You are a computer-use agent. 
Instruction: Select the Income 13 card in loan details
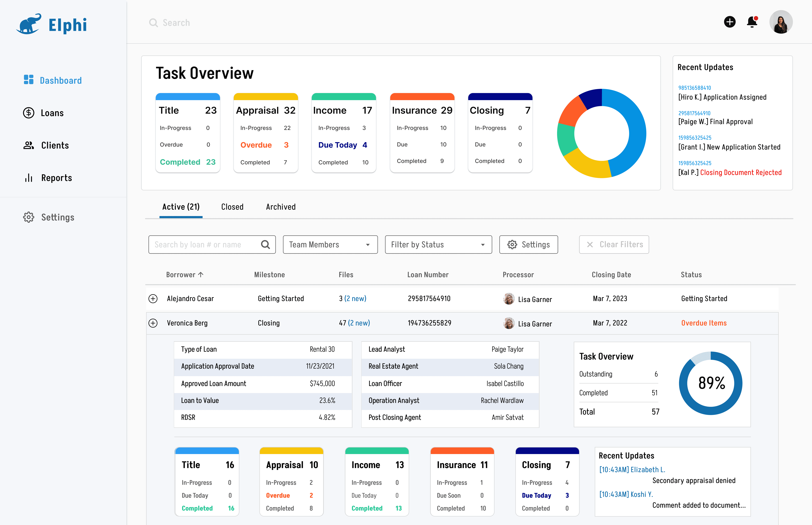(377, 482)
